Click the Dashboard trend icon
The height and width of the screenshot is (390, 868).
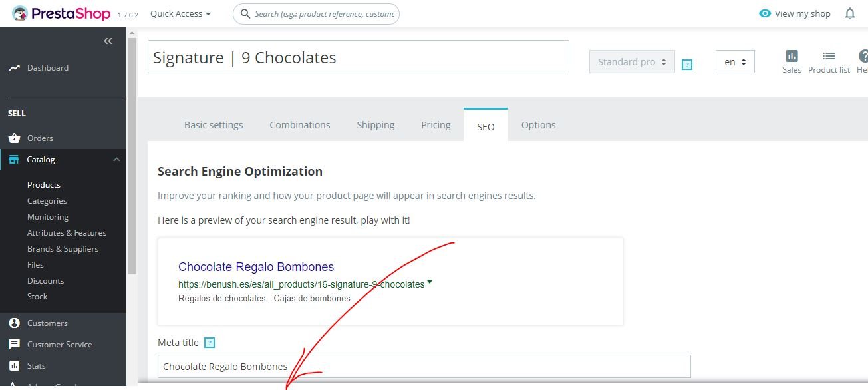(14, 68)
